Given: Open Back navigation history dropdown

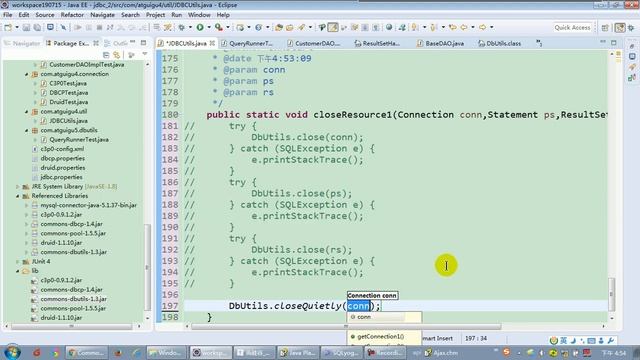Looking at the screenshot, I should pos(473,27).
